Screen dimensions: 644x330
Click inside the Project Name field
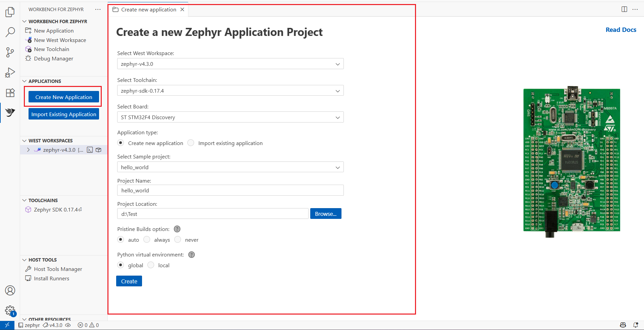tap(230, 190)
